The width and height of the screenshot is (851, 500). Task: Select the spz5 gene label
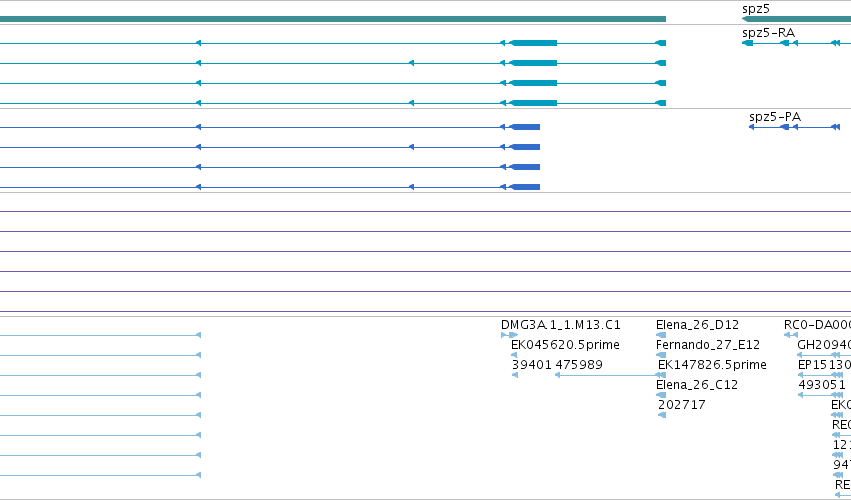[x=755, y=9]
